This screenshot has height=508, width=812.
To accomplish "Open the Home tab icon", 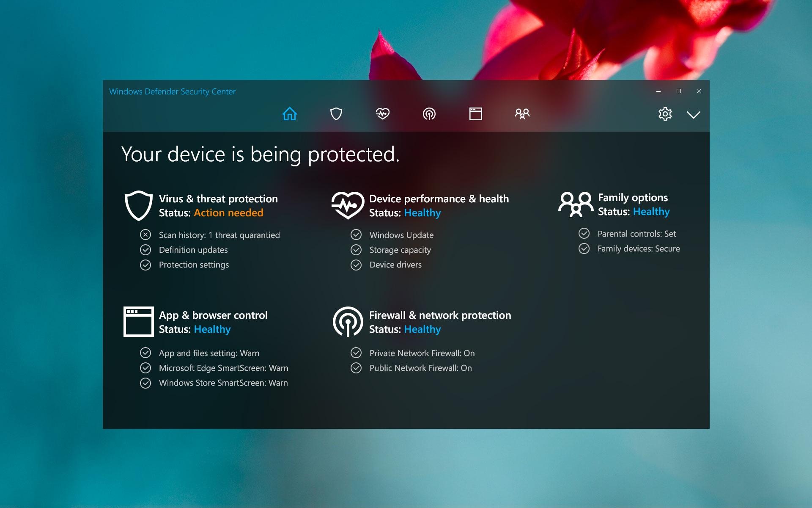I will pos(290,114).
